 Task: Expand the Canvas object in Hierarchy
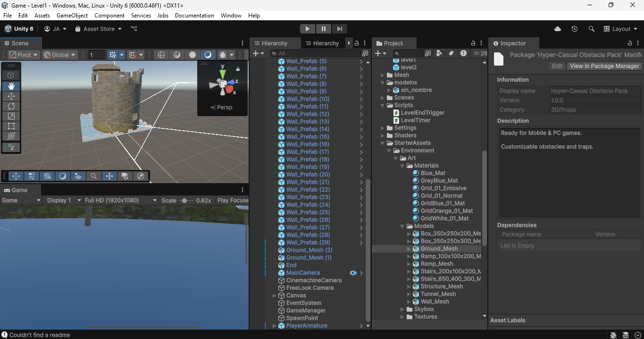[275, 296]
